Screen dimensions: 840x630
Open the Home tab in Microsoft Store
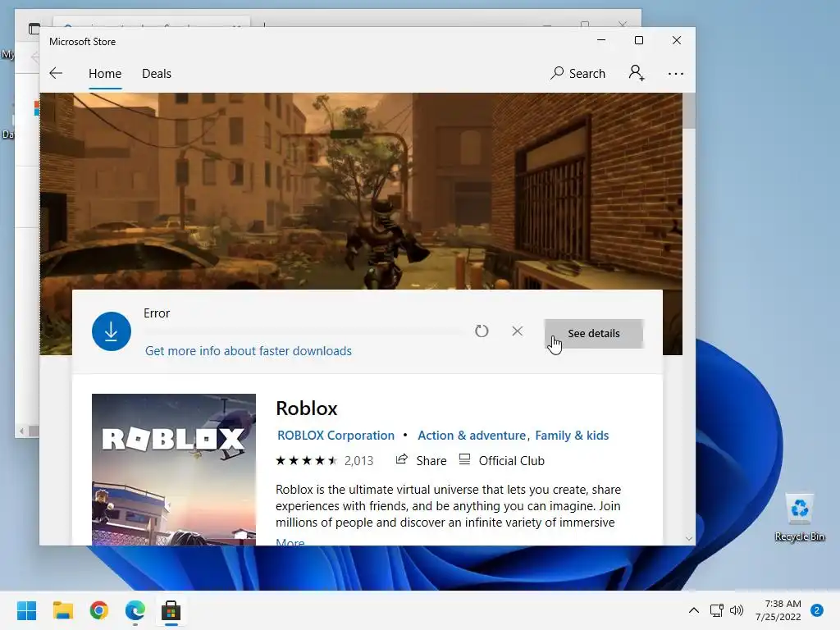[105, 73]
